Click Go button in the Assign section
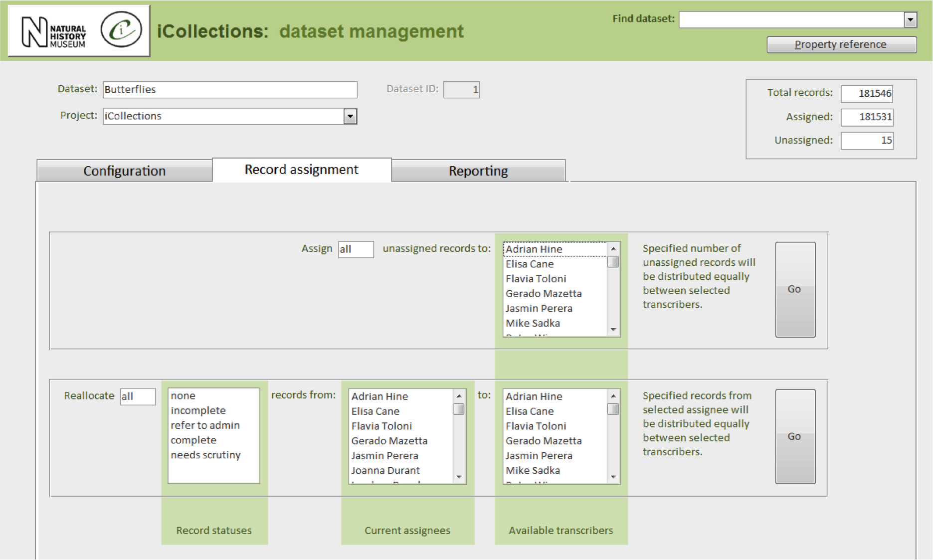 795,289
